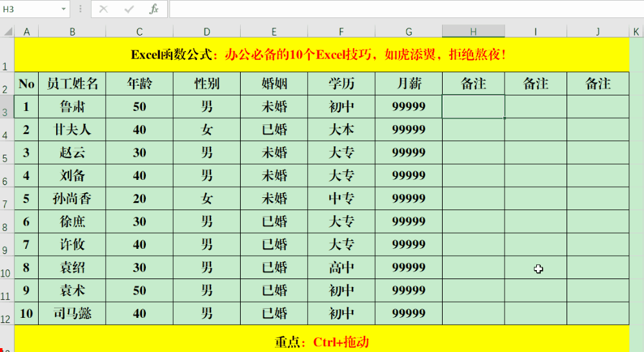Click the Cancel X icon in formula bar
This screenshot has width=644, height=352.
tap(103, 9)
